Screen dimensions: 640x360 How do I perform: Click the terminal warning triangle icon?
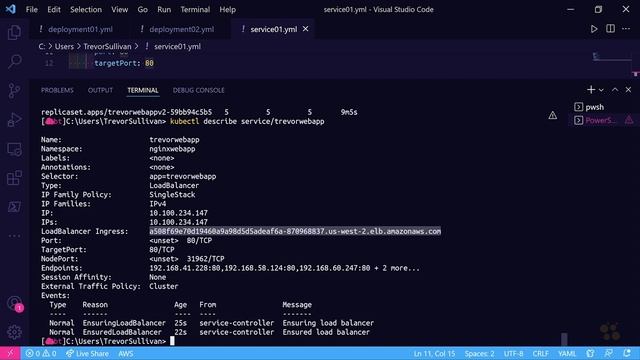tap(553, 116)
